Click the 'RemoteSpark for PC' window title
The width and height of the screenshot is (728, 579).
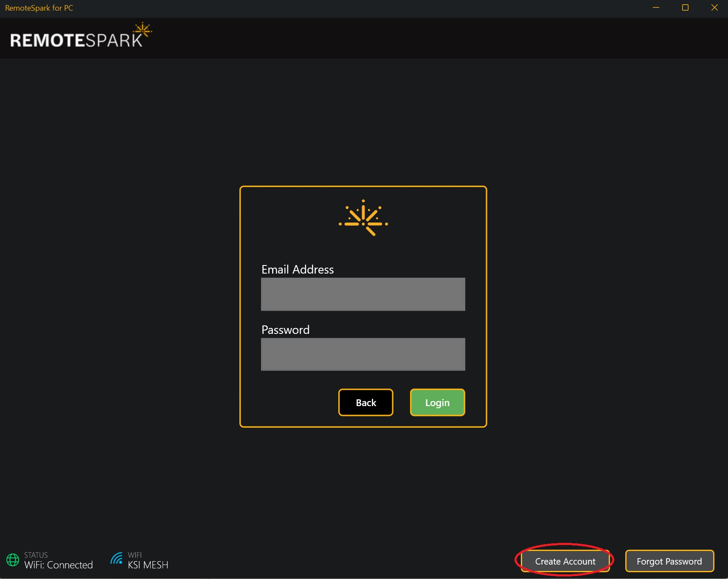(x=39, y=8)
